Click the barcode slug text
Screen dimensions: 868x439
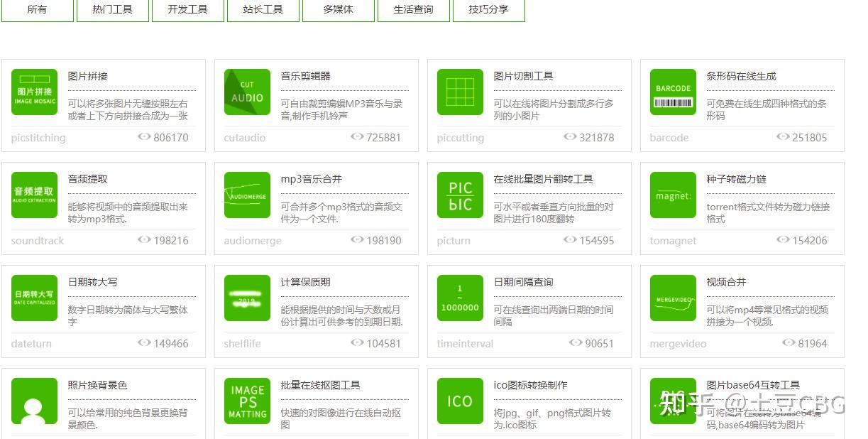(x=669, y=138)
